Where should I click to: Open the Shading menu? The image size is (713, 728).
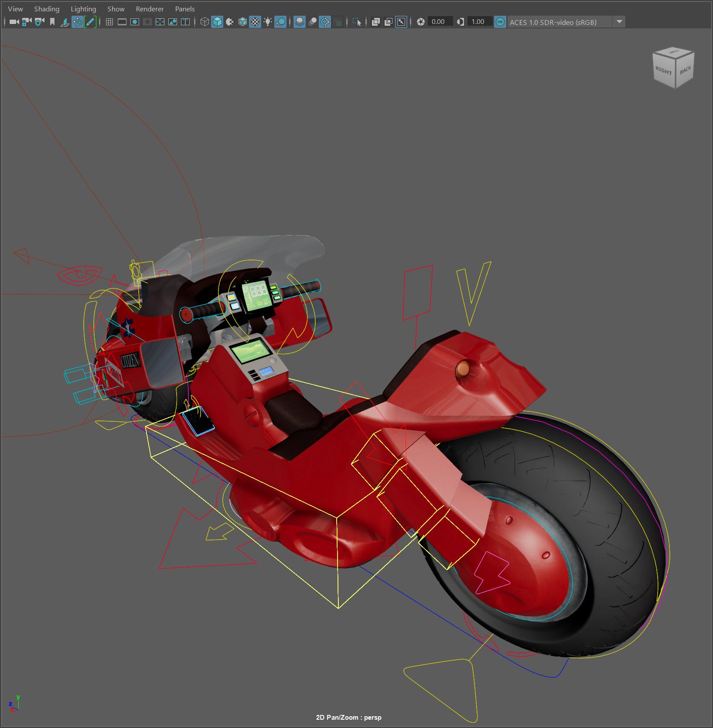coord(47,9)
